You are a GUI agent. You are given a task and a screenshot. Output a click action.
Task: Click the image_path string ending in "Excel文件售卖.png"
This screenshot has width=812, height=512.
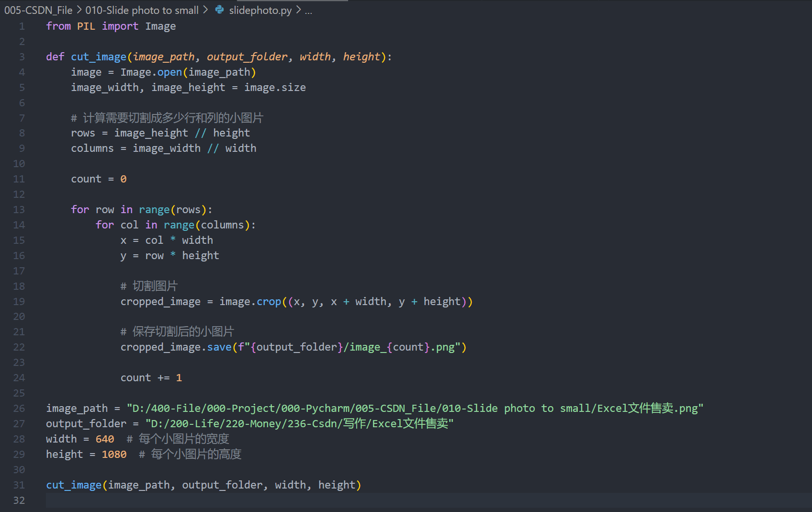pyautogui.click(x=415, y=409)
